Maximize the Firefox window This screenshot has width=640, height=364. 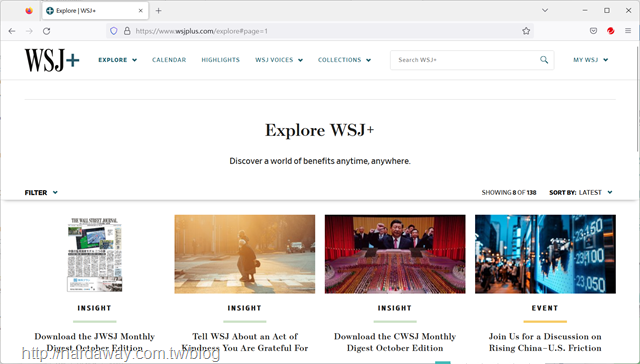[607, 11]
